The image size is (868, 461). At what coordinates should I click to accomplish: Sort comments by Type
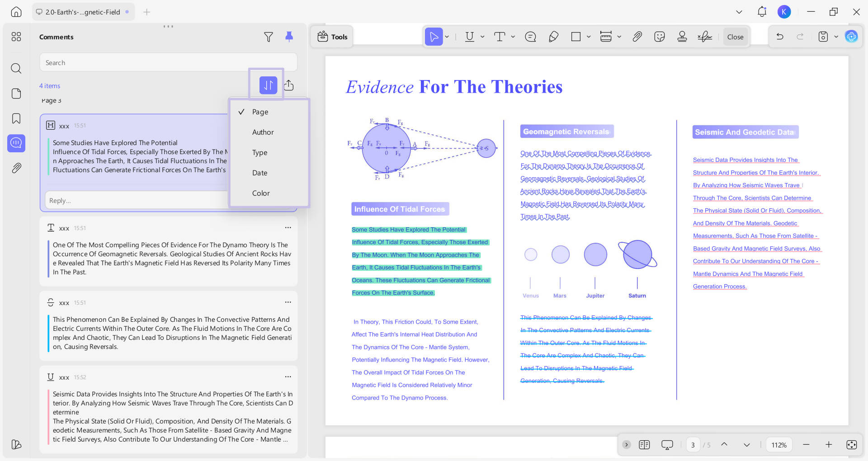(269, 152)
